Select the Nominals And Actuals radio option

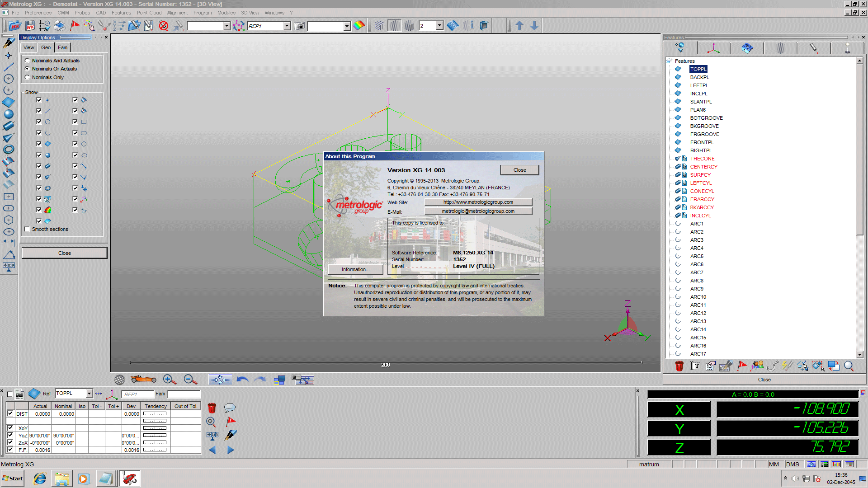pyautogui.click(x=28, y=61)
